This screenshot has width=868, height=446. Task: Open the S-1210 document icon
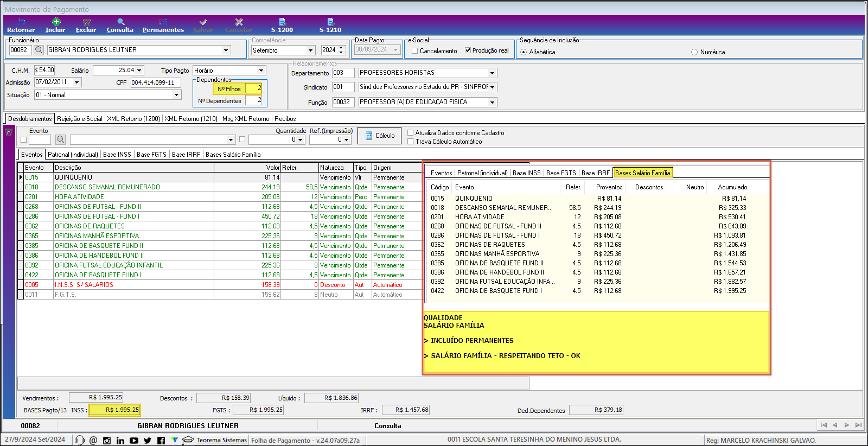(x=330, y=22)
